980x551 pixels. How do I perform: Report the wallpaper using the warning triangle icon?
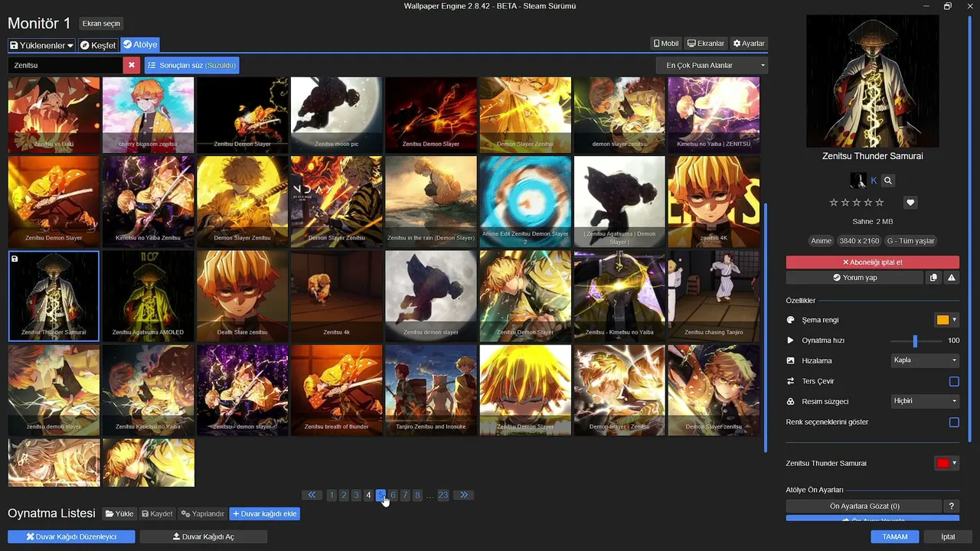pyautogui.click(x=952, y=278)
